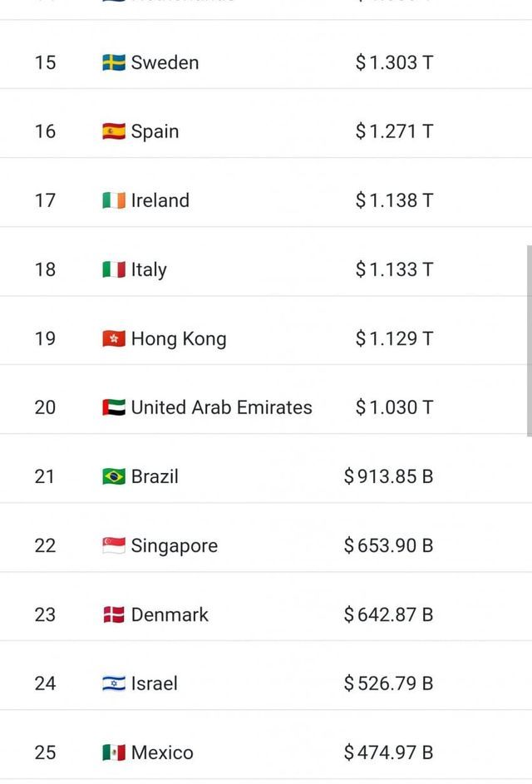The image size is (532, 784).
Task: Click the Israel flag icon
Action: tap(114, 683)
